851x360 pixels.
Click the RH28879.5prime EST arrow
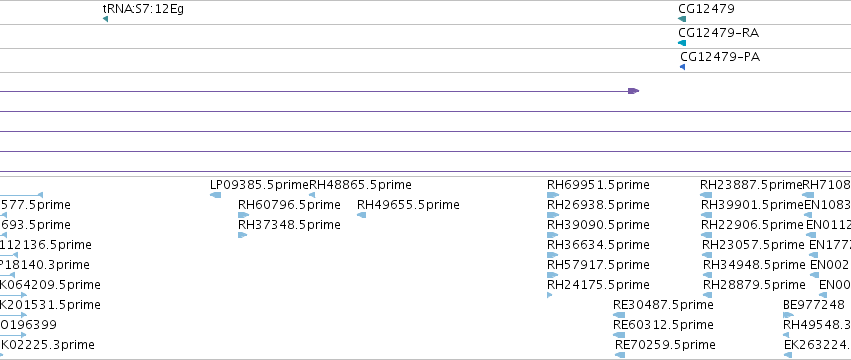pos(708,295)
